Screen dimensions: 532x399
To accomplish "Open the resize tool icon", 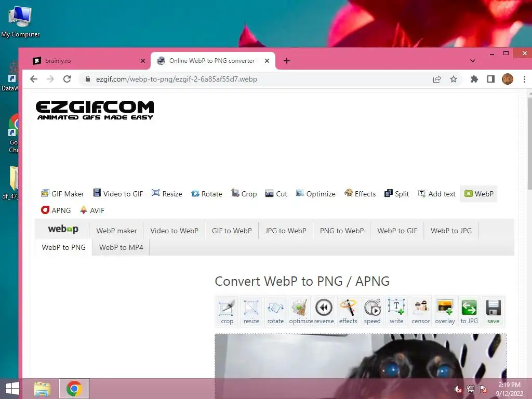I will pyautogui.click(x=251, y=312).
